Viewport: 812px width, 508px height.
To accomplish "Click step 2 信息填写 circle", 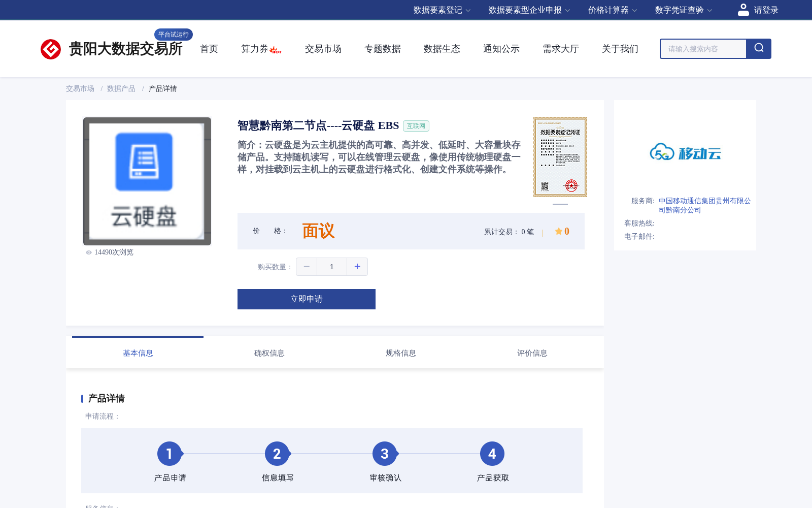I will [x=277, y=454].
